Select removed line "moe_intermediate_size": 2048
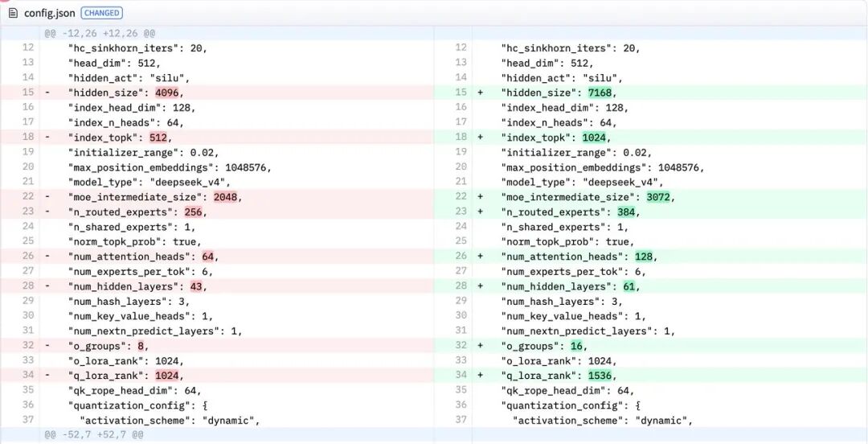The height and width of the screenshot is (444, 868). click(217, 197)
